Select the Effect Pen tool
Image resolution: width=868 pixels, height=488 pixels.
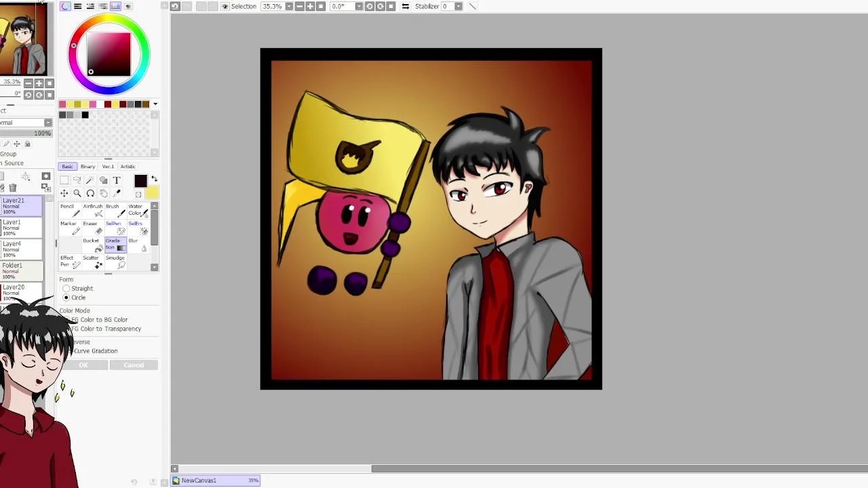71,262
